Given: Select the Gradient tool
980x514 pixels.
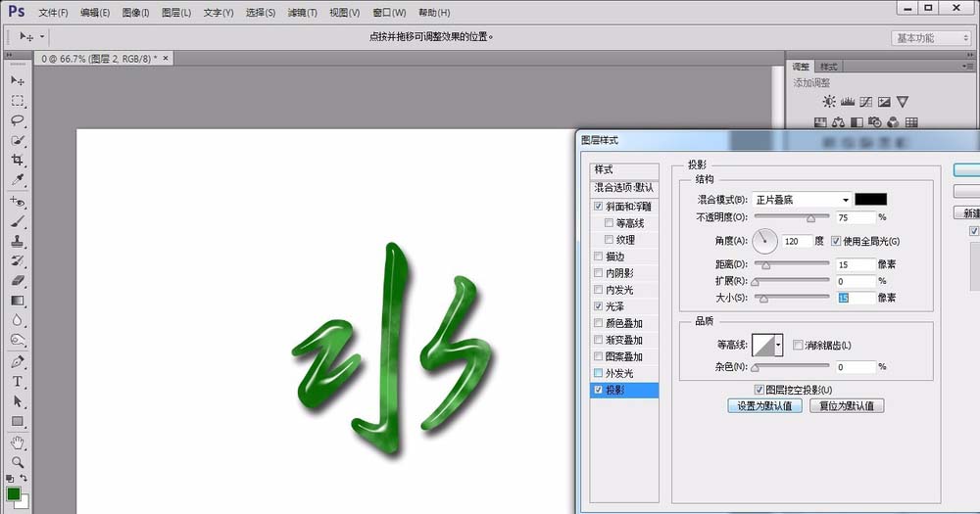Looking at the screenshot, I should pos(18,301).
